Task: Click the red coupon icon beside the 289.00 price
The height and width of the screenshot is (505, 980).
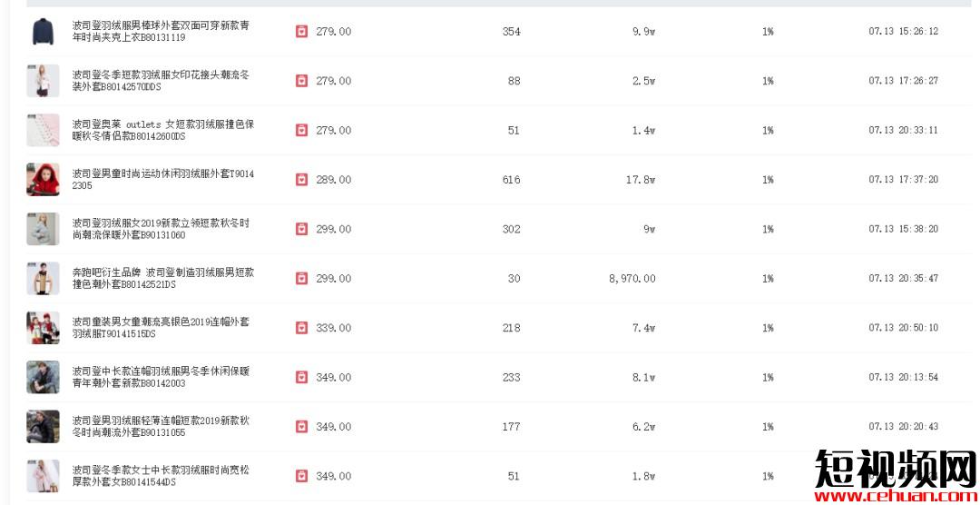Action: tap(301, 180)
